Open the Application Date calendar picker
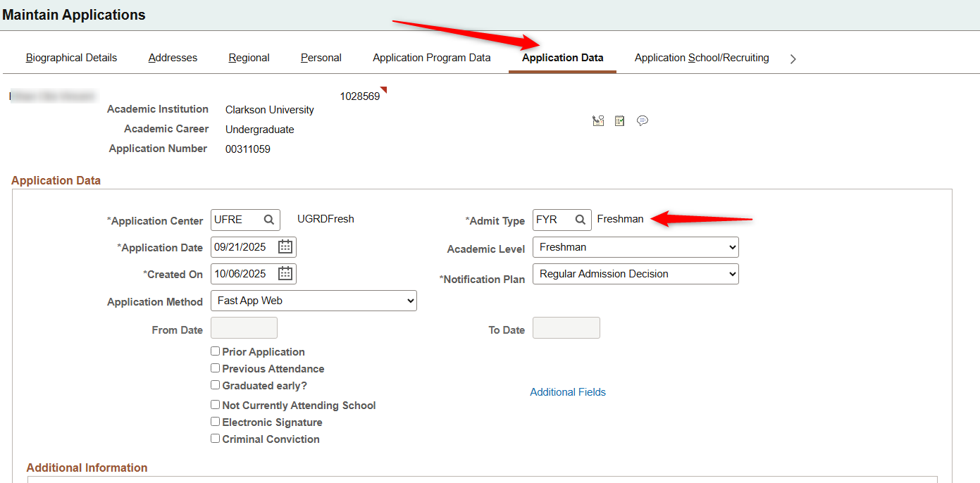The height and width of the screenshot is (483, 980). (x=285, y=247)
